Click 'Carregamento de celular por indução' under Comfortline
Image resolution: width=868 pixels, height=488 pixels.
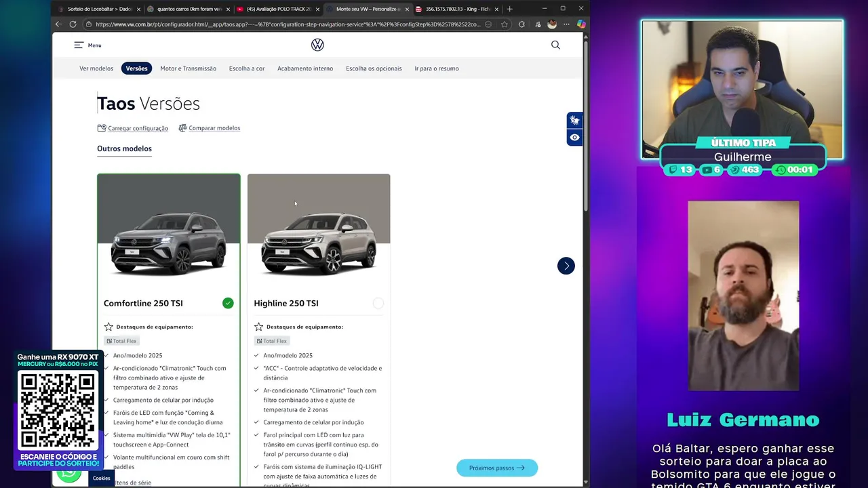tap(163, 400)
